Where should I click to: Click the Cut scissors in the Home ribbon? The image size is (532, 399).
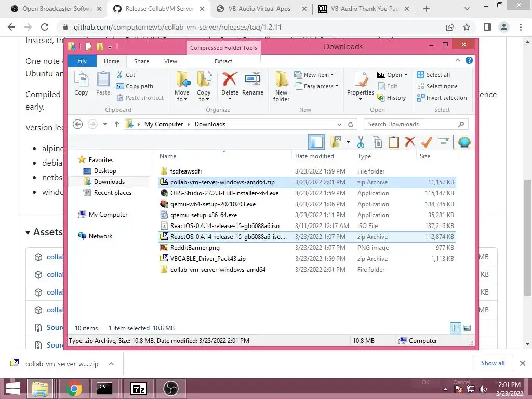tap(120, 75)
